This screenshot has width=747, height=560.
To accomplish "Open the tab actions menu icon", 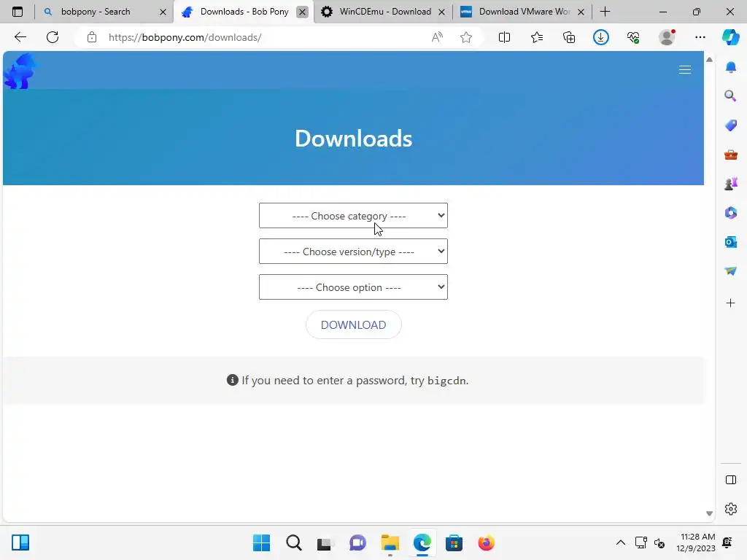I will coord(18,12).
